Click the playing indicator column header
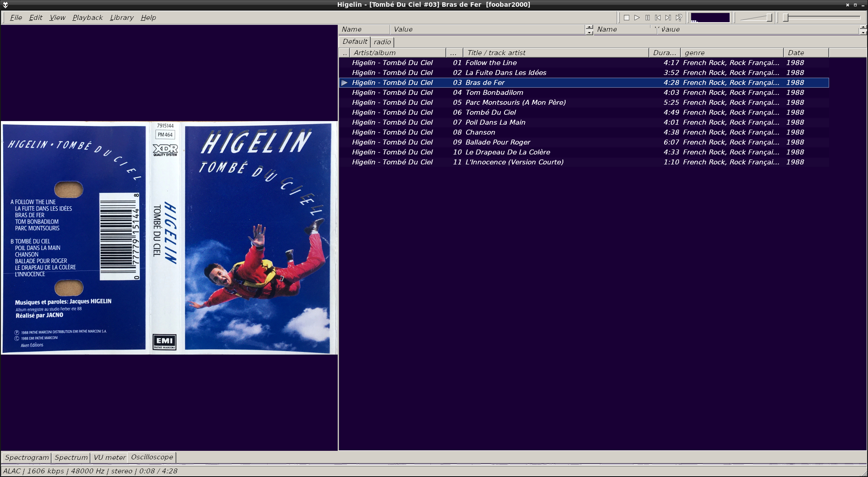The width and height of the screenshot is (868, 477). (344, 53)
